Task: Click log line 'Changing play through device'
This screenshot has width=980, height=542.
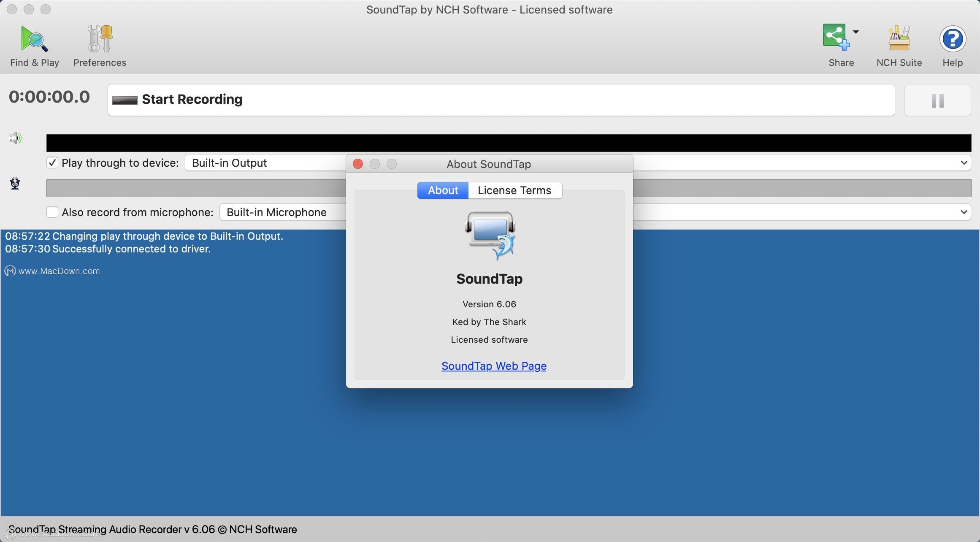Action: (144, 236)
